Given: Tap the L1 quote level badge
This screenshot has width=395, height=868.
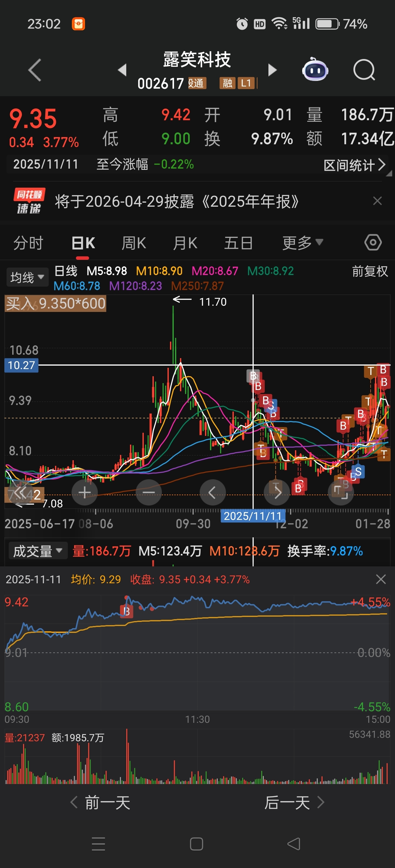Looking at the screenshot, I should (x=246, y=83).
